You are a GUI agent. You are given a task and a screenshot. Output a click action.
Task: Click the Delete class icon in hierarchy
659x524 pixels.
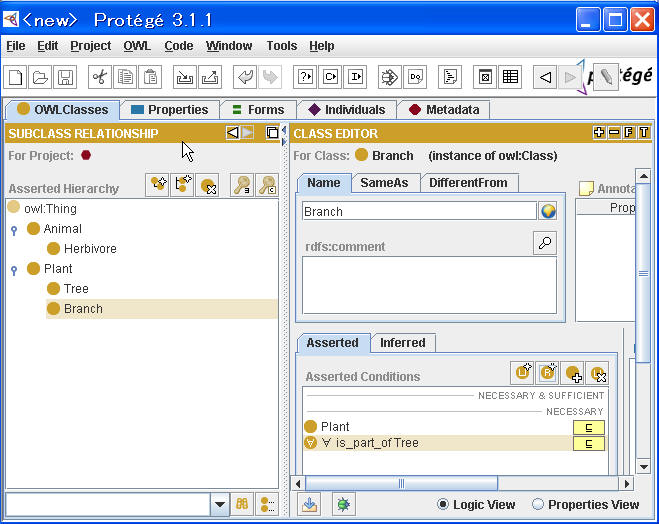point(208,185)
